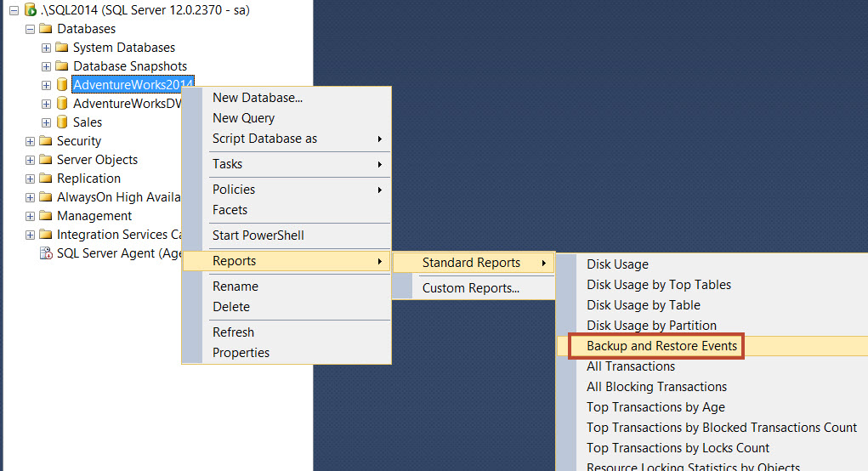The width and height of the screenshot is (868, 471).
Task: Click the Replication folder icon
Action: click(x=46, y=179)
